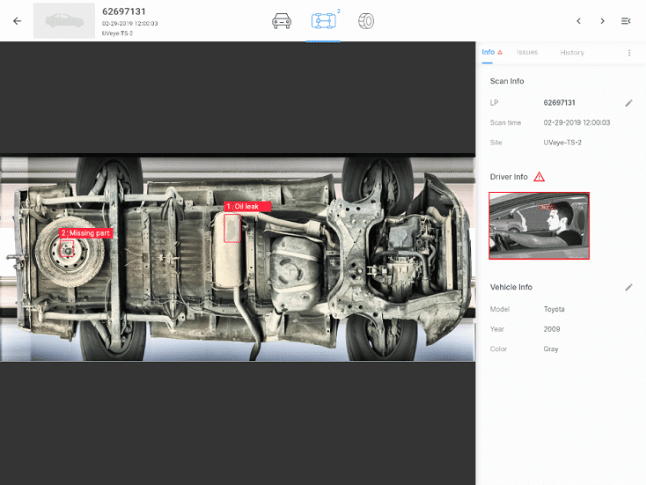Edit Vehicle Info with the pencil icon
The image size is (646, 485).
coord(629,287)
